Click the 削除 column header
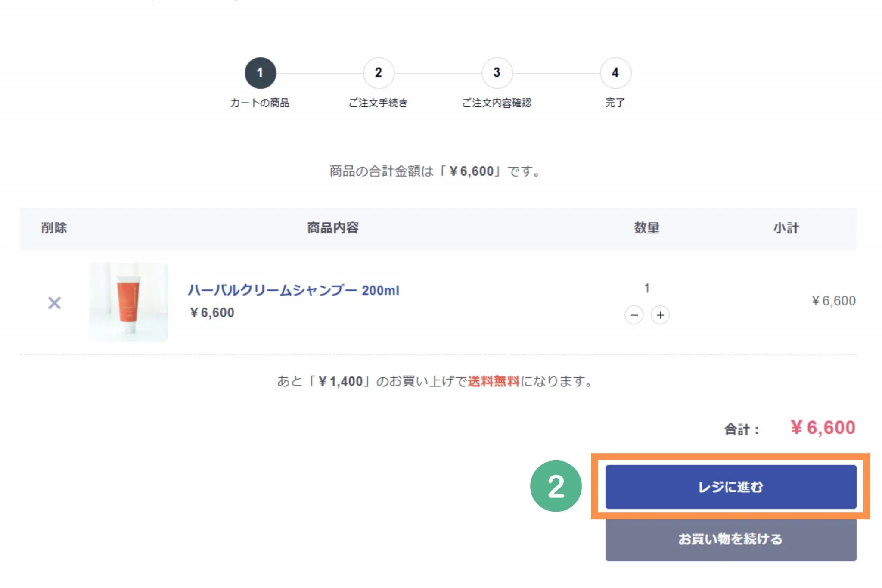This screenshot has width=882, height=588. click(x=54, y=228)
